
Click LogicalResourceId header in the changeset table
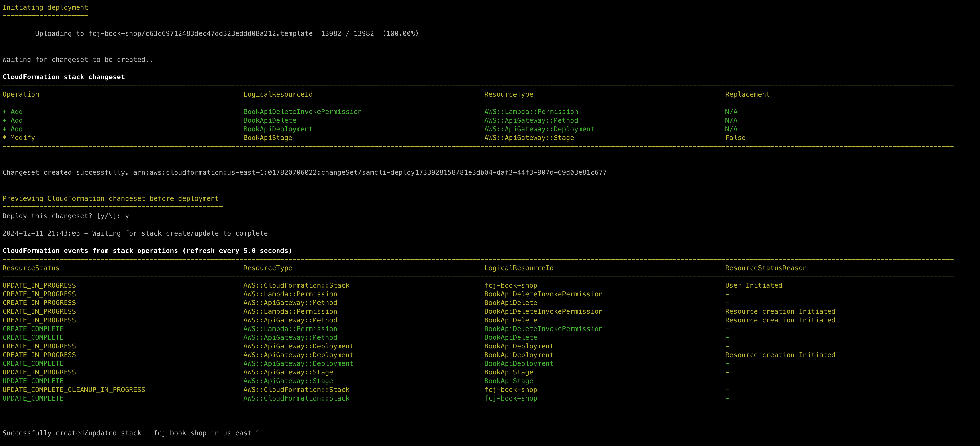tap(278, 95)
